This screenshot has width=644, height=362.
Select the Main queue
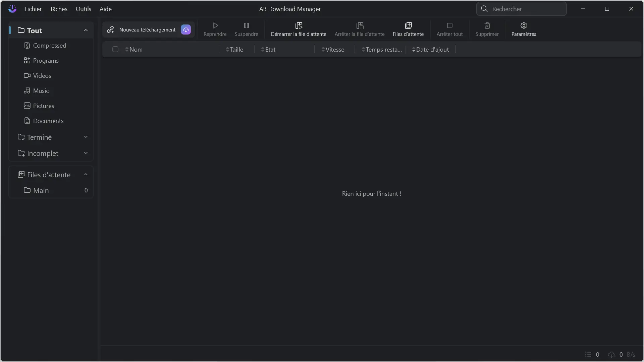point(51,190)
